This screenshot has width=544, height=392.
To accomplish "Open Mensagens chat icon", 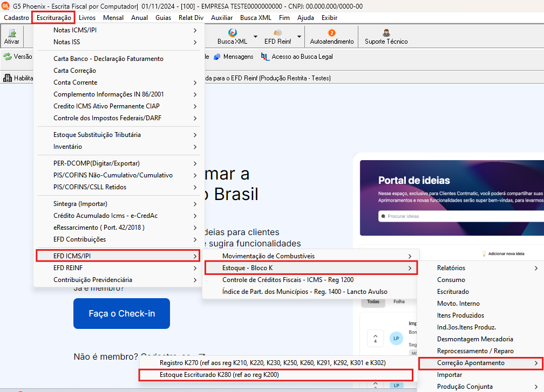I will (x=217, y=57).
